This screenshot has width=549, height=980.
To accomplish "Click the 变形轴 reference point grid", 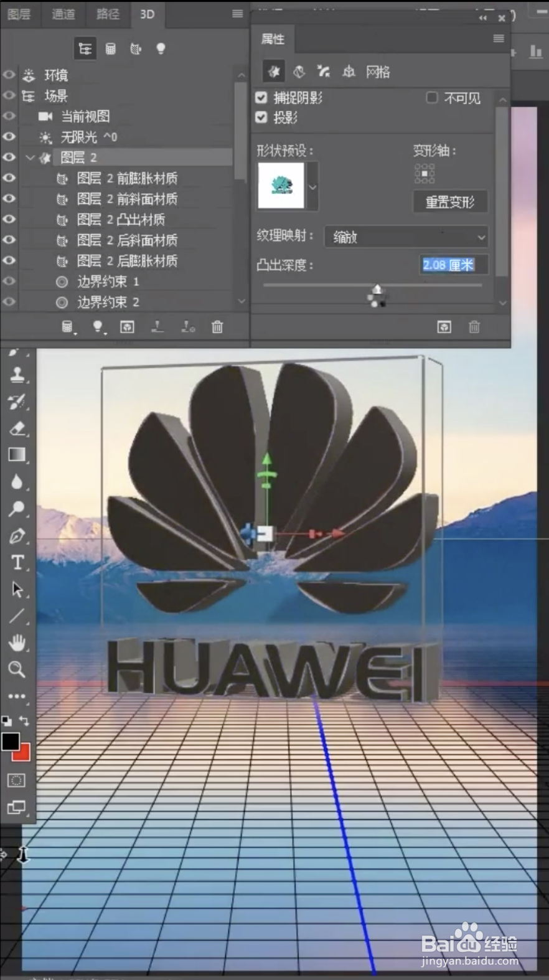I will [x=425, y=174].
